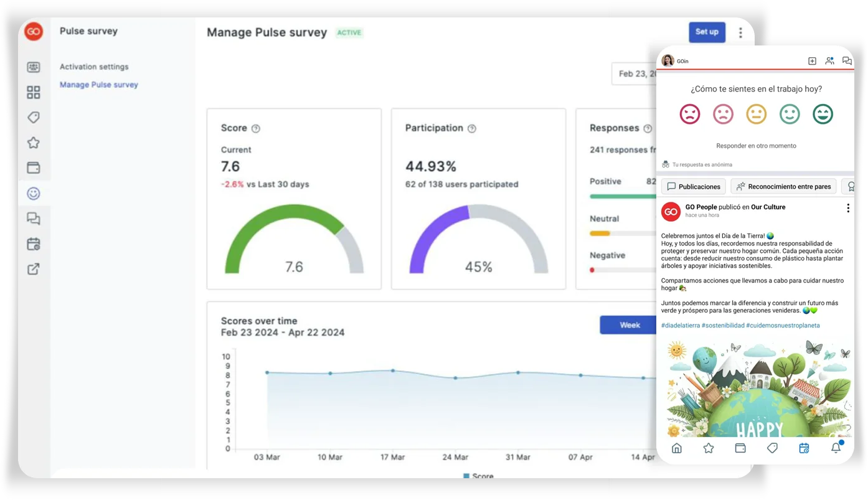Click the GO logo in the sidebar
The width and height of the screenshot is (868, 500).
pyautogui.click(x=34, y=31)
